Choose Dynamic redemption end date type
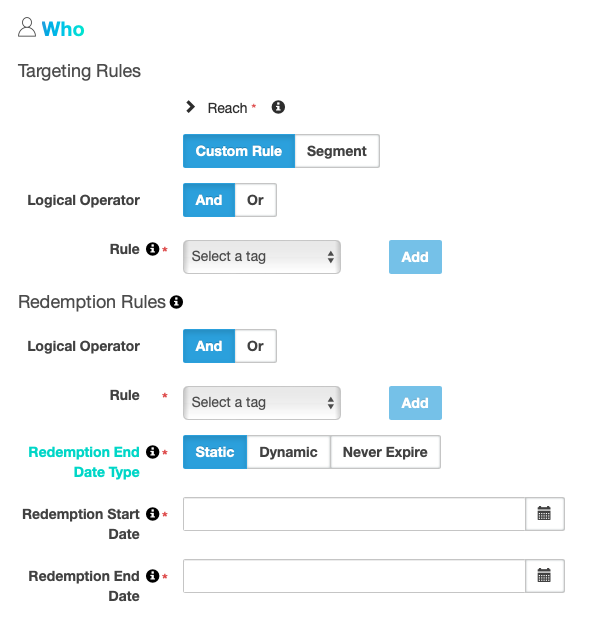This screenshot has height=626, width=604. (288, 452)
